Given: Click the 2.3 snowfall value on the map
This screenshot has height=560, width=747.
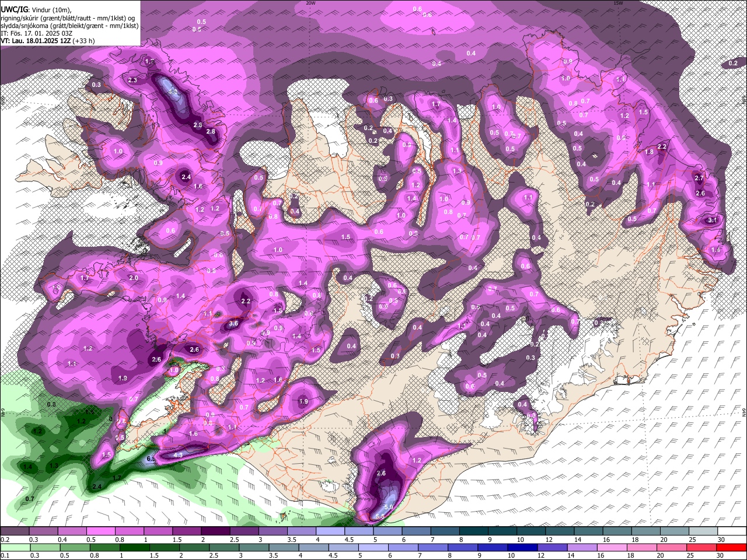Looking at the screenshot, I should click(x=132, y=80).
